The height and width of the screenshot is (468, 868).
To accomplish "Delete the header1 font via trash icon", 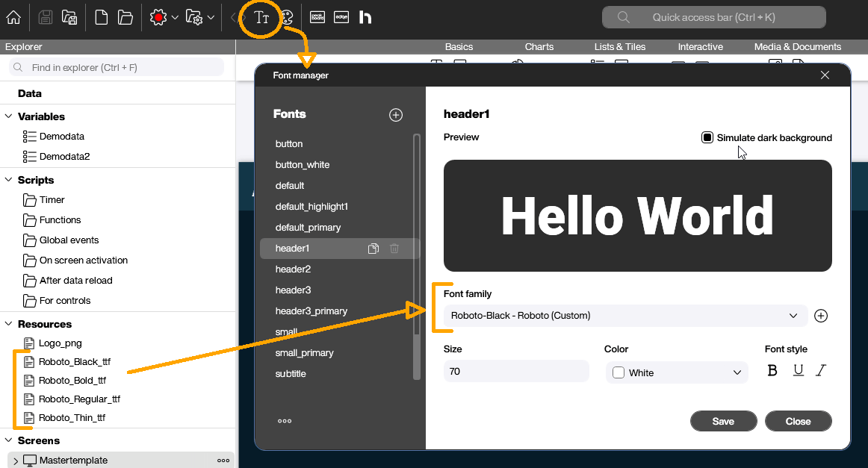I will (394, 248).
